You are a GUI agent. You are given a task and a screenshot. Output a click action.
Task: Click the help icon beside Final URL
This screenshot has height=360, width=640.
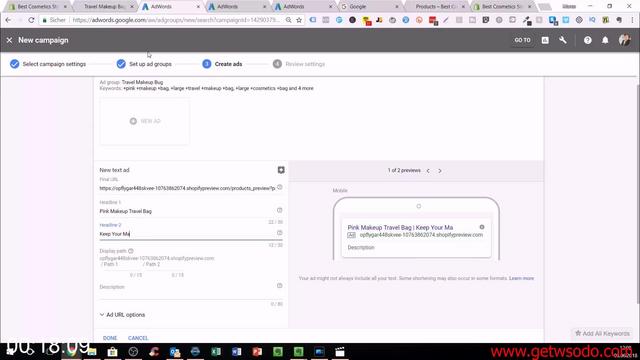pos(280,187)
